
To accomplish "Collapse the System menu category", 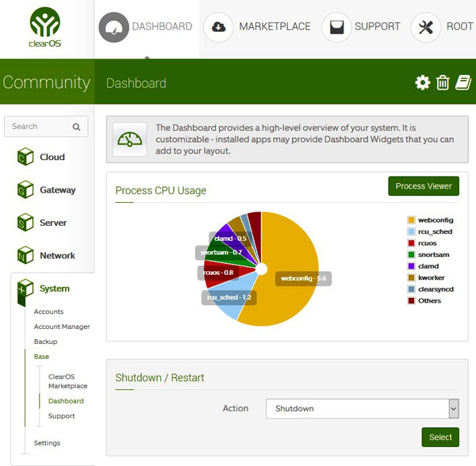I will click(55, 288).
